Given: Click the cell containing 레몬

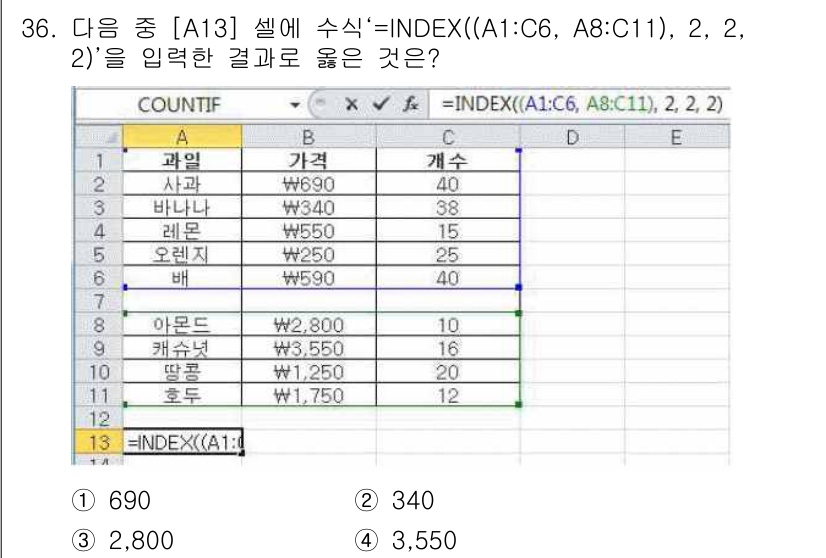Looking at the screenshot, I should click(182, 231).
